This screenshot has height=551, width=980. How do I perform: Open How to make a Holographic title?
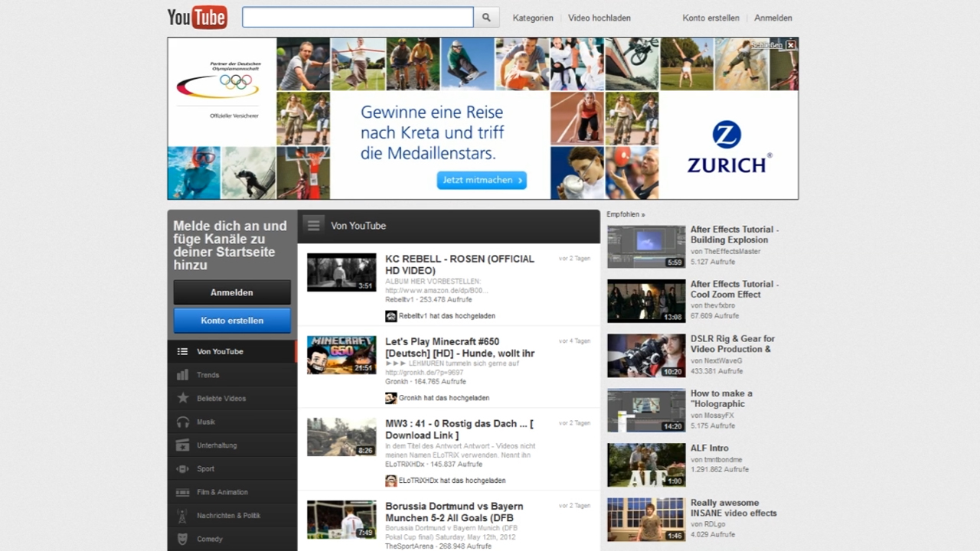721,399
